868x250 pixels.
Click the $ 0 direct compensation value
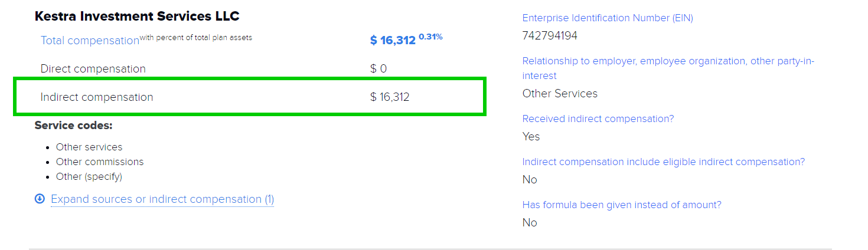(378, 69)
